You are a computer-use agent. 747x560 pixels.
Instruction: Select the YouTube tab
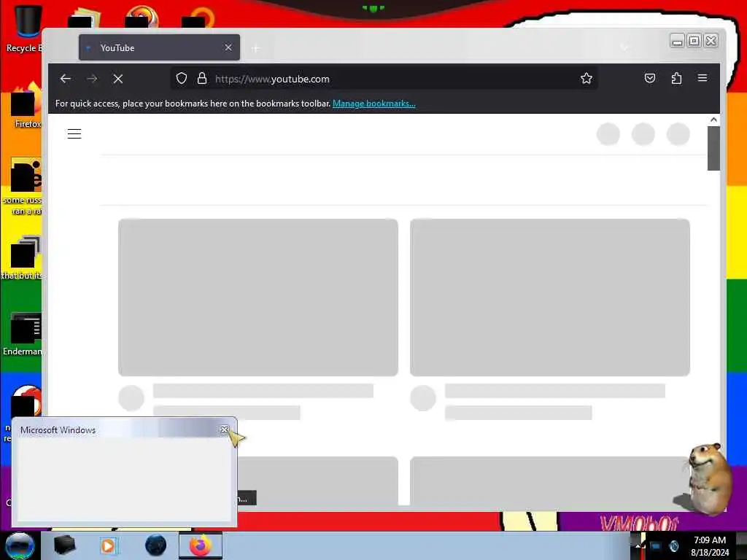pos(159,47)
